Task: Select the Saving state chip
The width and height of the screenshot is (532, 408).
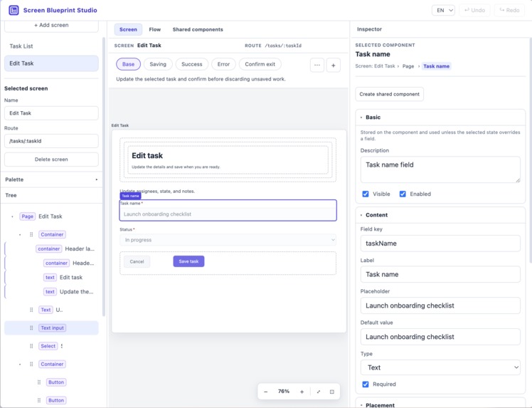Action: (x=158, y=64)
